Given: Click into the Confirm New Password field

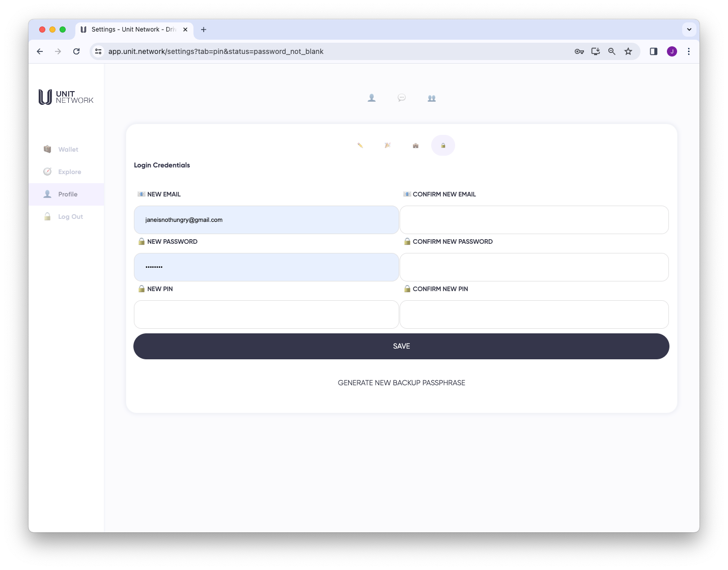Looking at the screenshot, I should (x=534, y=267).
